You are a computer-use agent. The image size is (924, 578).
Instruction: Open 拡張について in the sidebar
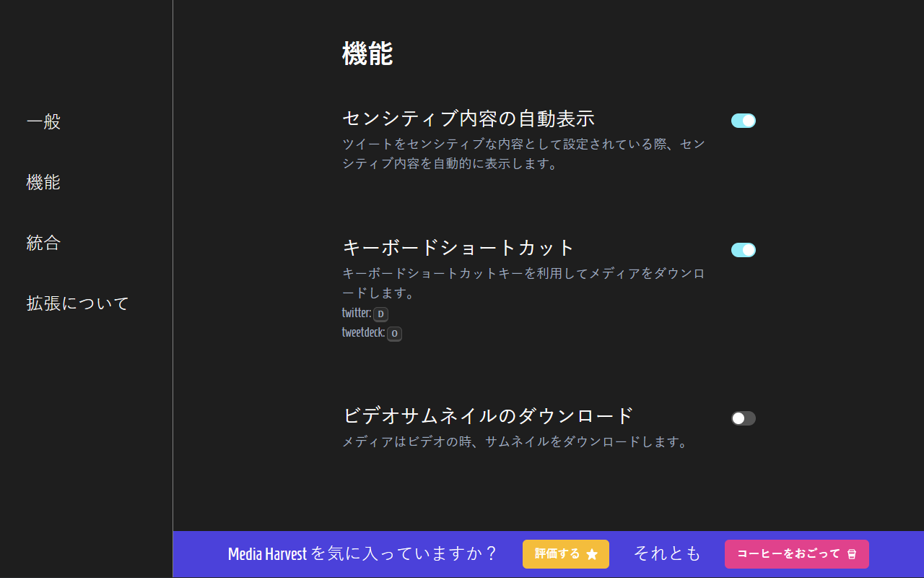coord(77,303)
